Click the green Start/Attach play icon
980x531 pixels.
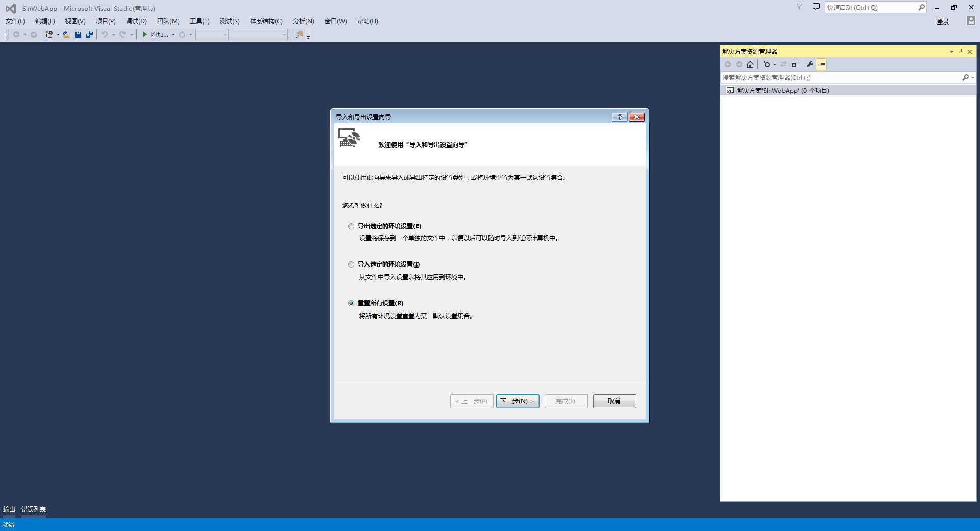[145, 34]
